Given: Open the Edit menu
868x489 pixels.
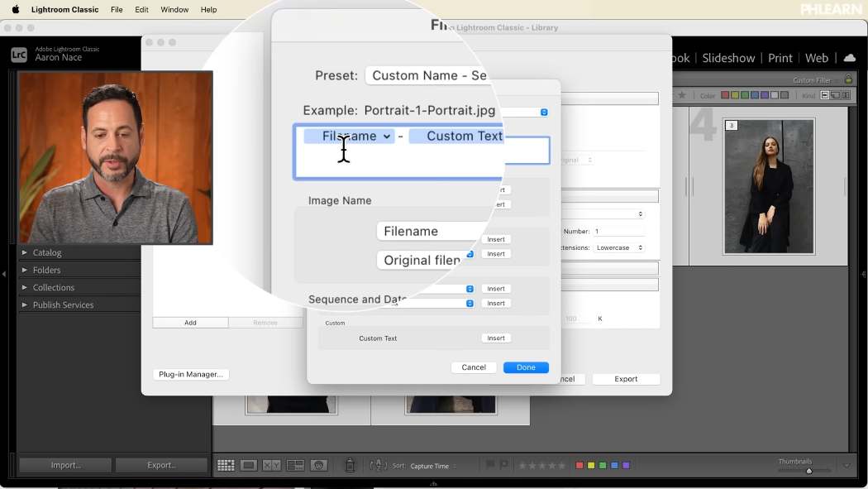Looking at the screenshot, I should click(141, 9).
